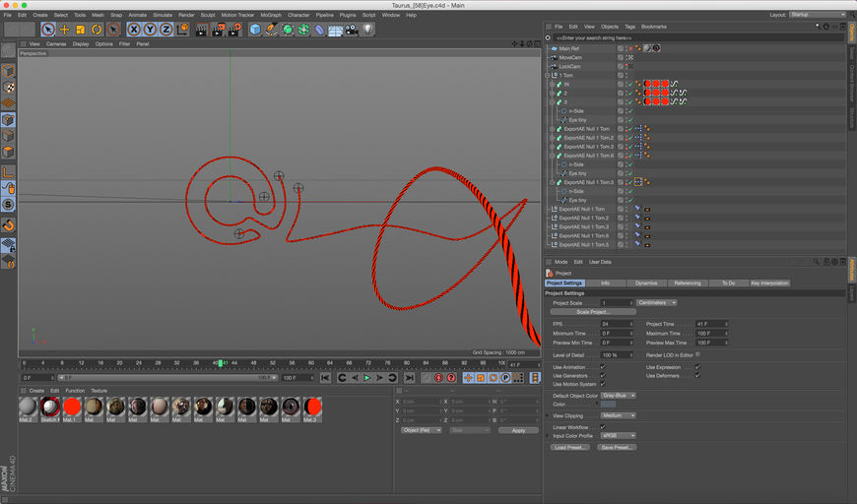The width and height of the screenshot is (857, 504).
Task: Open the Input Color Profile dropdown
Action: tap(619, 435)
